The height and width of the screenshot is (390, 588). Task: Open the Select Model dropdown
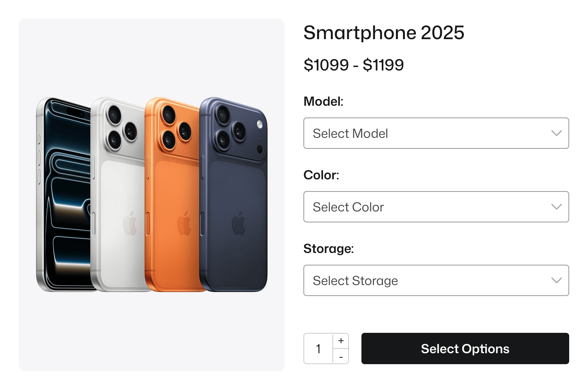coord(431,133)
